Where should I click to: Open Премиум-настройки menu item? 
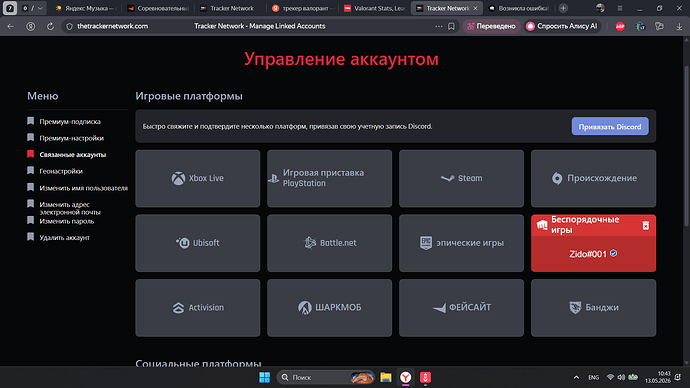click(x=72, y=138)
